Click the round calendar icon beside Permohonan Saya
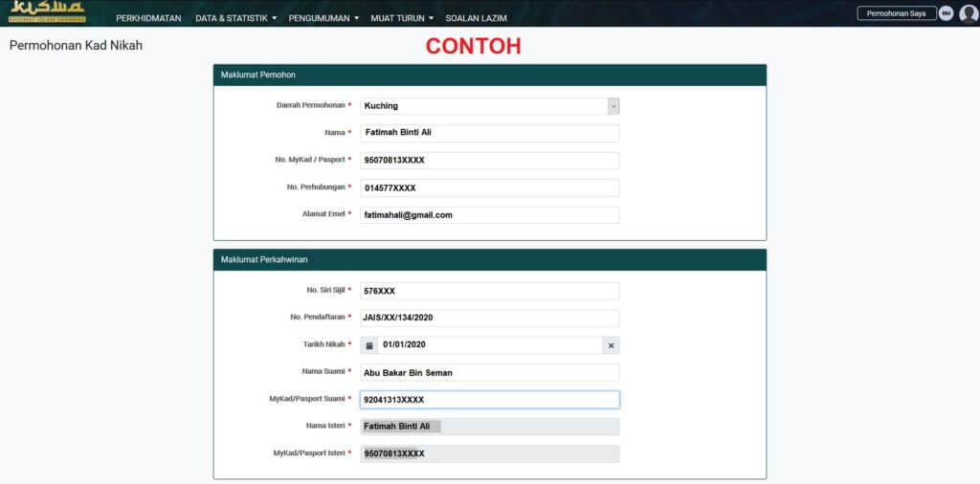The width and height of the screenshot is (980, 484). (947, 13)
